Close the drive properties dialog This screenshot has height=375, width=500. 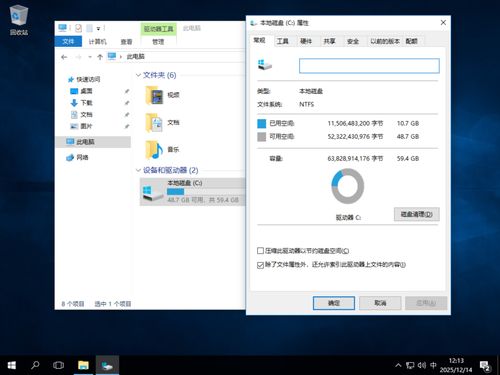(443, 23)
